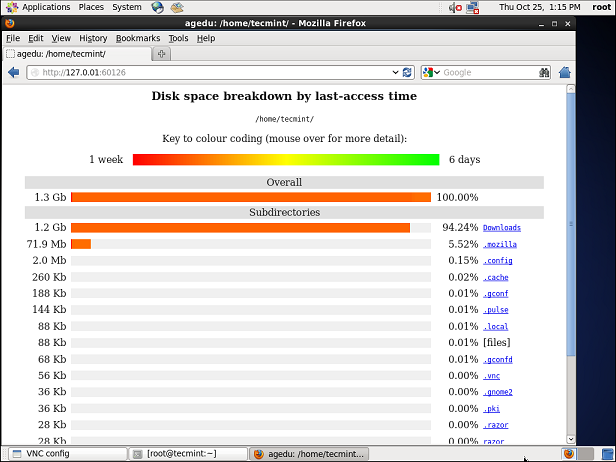Open the mail client icon in top panel
Screen dimensions: 616x462
pos(177,7)
